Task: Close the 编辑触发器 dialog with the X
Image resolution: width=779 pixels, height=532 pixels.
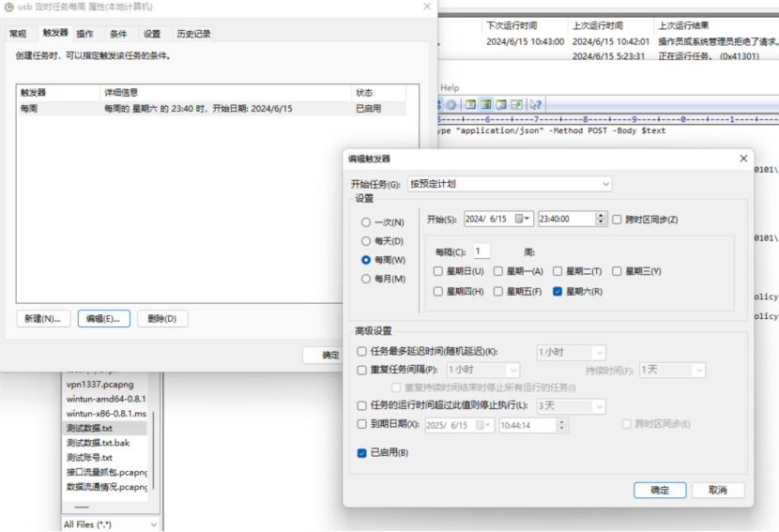Action: pyautogui.click(x=743, y=159)
